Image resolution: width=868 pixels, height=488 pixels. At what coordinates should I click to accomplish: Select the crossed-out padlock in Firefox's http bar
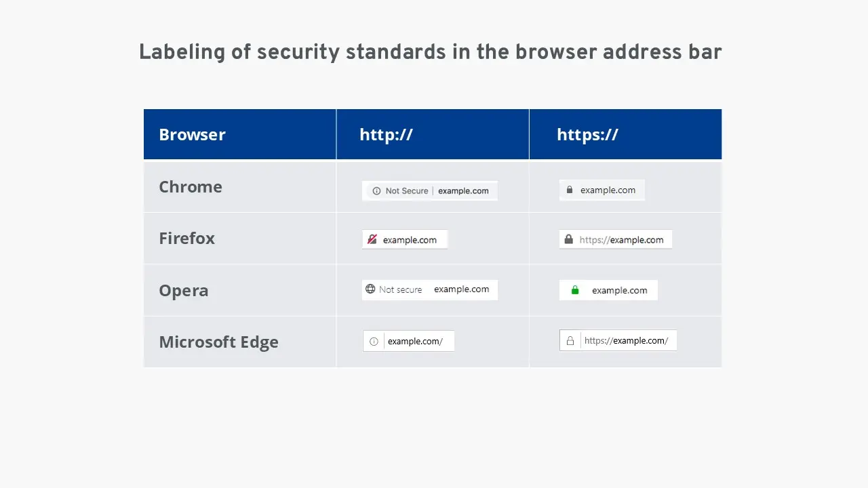(x=372, y=239)
